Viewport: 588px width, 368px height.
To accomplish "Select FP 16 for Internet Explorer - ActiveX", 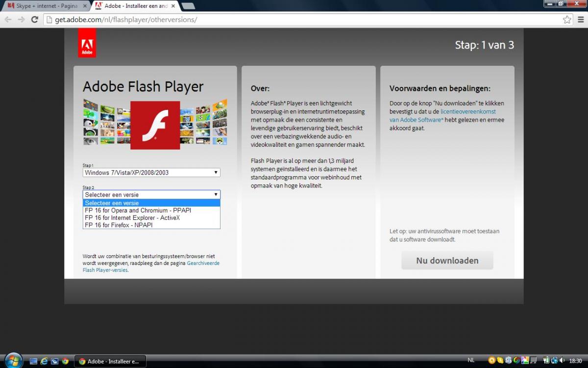I will click(x=151, y=218).
